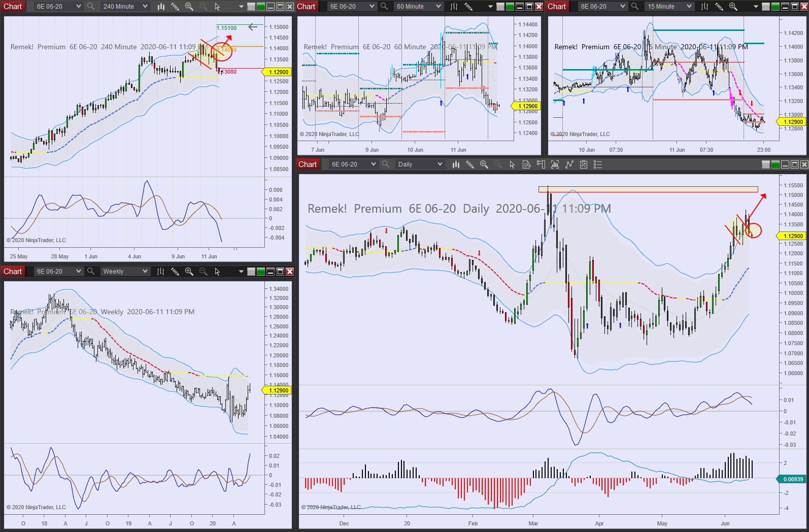809x532 pixels.
Task: Expand the 240 Minute interval dropdown
Action: pyautogui.click(x=125, y=6)
